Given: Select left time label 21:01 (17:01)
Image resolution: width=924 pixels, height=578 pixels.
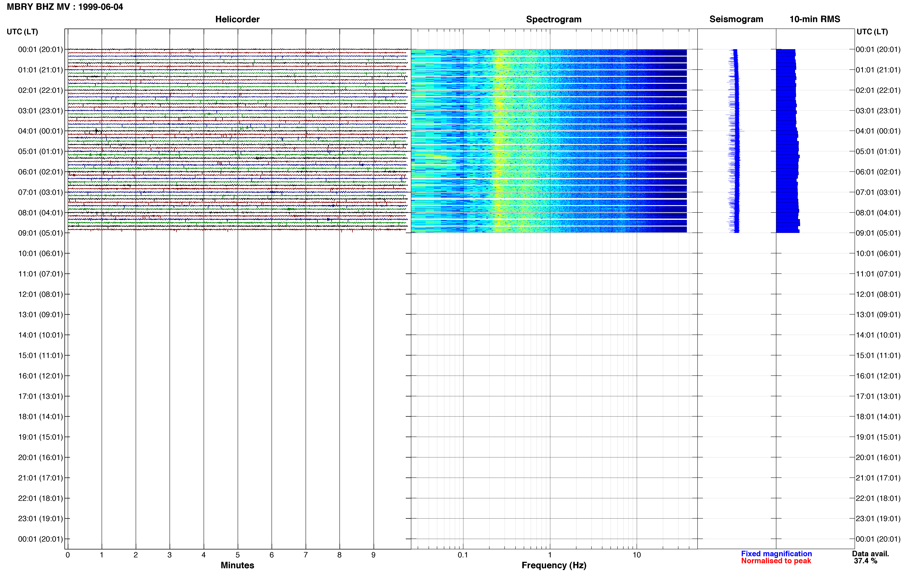Looking at the screenshot, I should 41,478.
